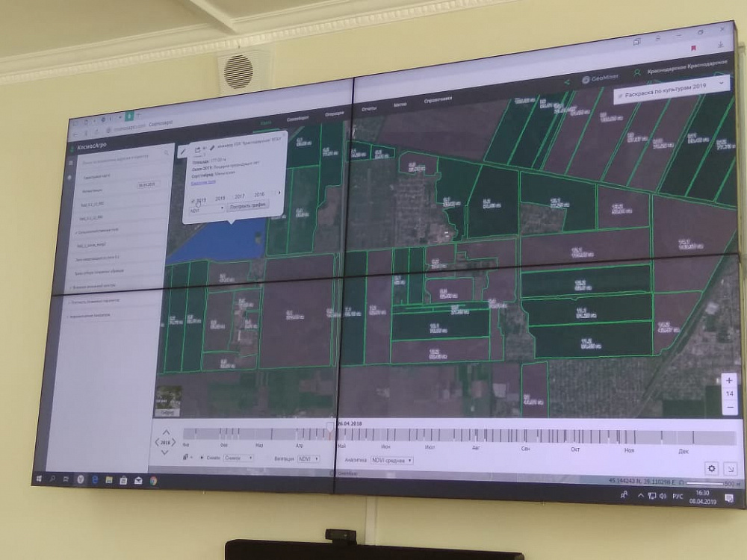Click the search magnifier in sidebar
Viewport: 747px width, 560px height.
167,153
